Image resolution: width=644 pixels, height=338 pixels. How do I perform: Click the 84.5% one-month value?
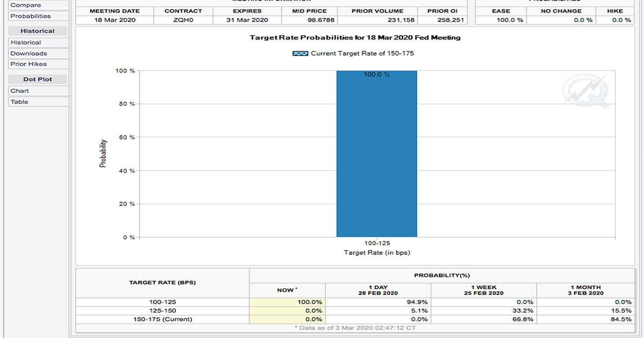click(622, 320)
